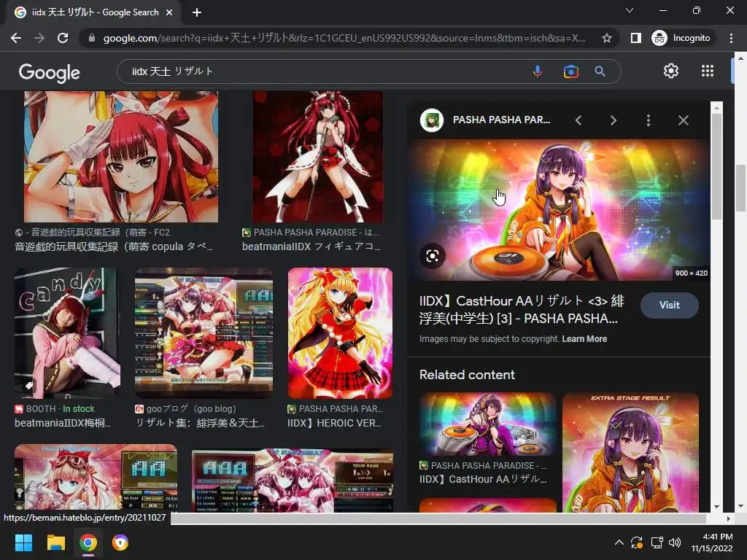Open tab search chevron in title bar
Screen dimensions: 747x560
point(630,10)
